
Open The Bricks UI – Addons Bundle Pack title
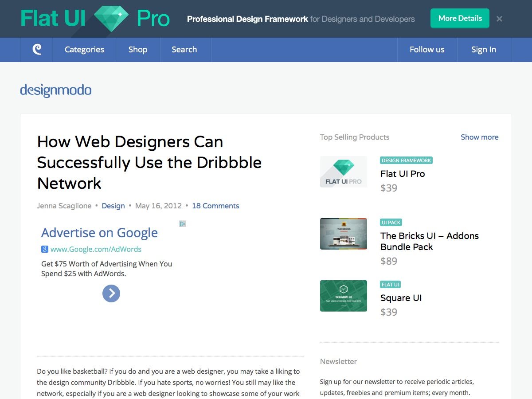click(x=430, y=241)
